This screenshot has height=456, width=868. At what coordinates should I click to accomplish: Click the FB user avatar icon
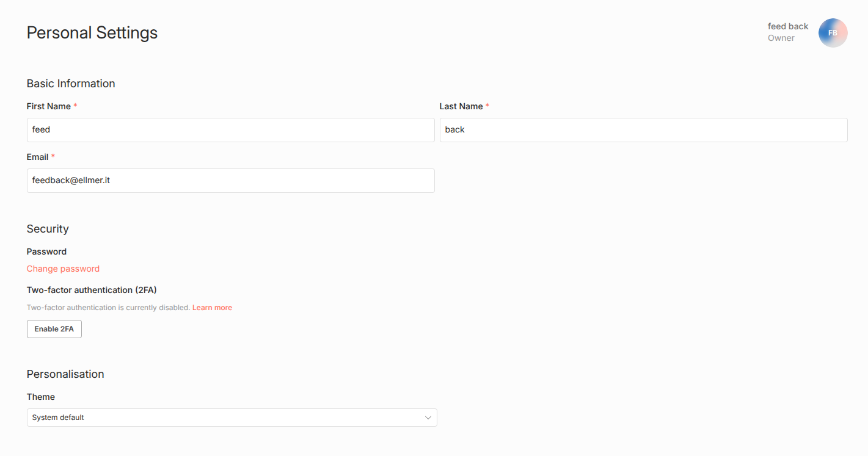pos(833,33)
